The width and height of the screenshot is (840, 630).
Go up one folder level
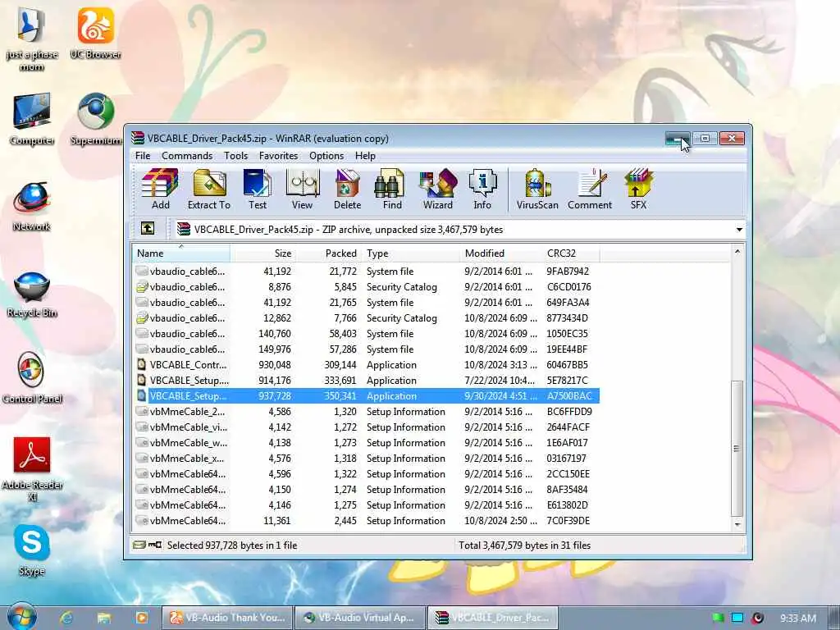[x=148, y=229]
